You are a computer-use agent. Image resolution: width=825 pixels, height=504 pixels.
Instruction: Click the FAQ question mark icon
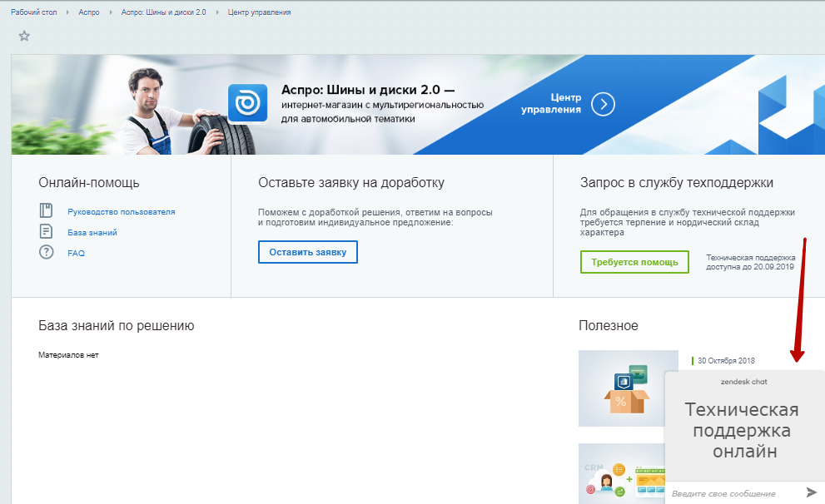[47, 252]
